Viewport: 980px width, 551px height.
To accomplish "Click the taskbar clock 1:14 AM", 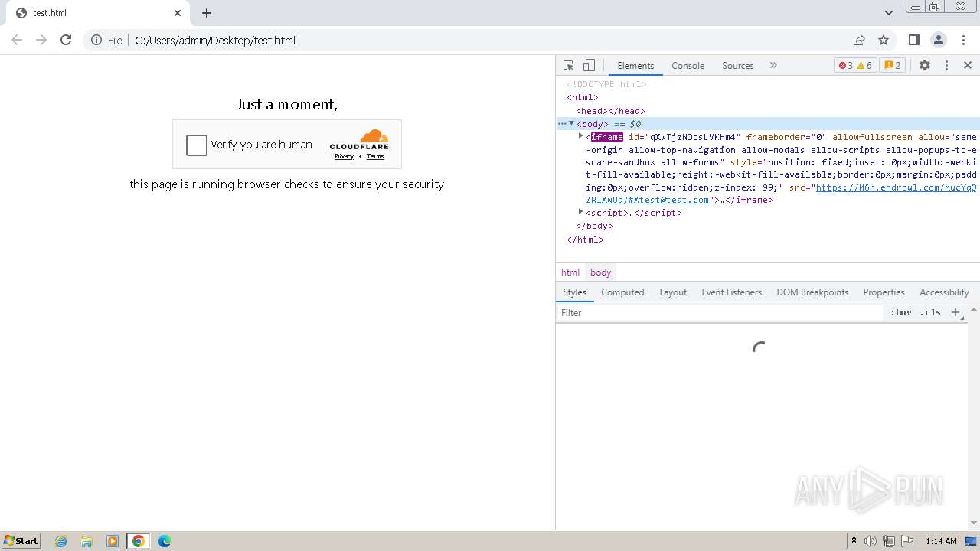I will coord(941,541).
